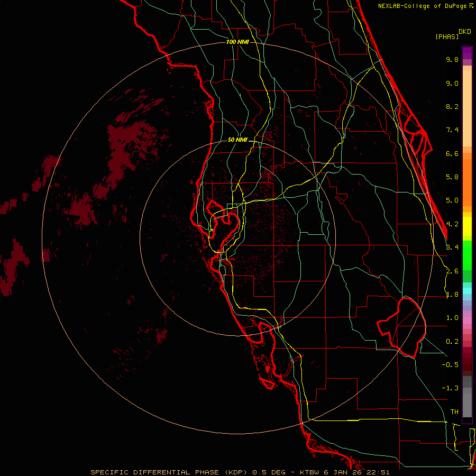The image size is (476, 476).
Task: Select the 5.0 legend value
Action: (x=452, y=200)
